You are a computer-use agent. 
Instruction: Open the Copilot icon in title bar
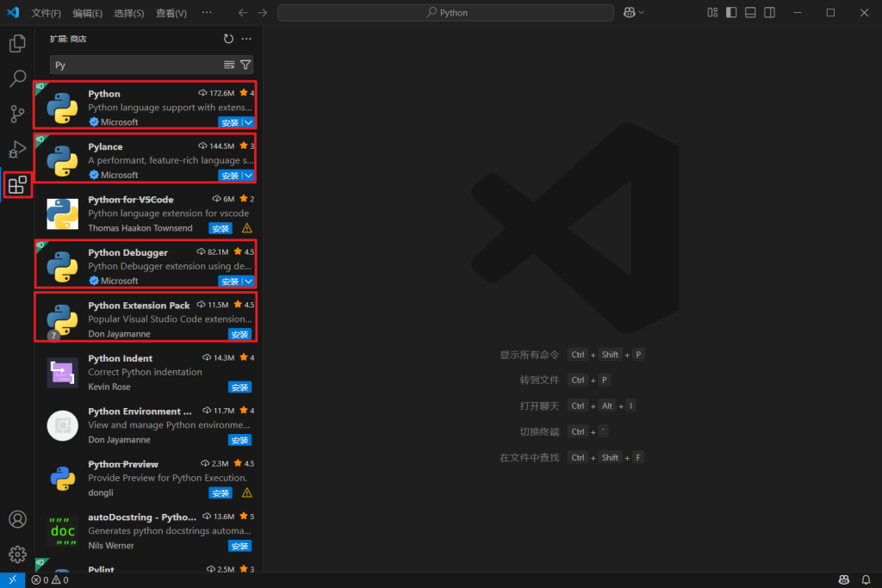click(x=630, y=12)
